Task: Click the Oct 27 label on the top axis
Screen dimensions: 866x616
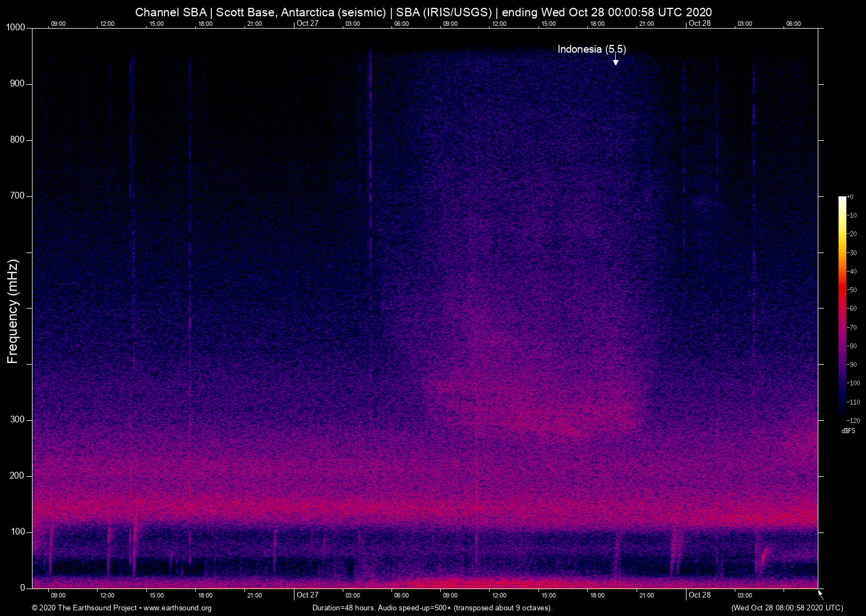Action: [x=307, y=24]
